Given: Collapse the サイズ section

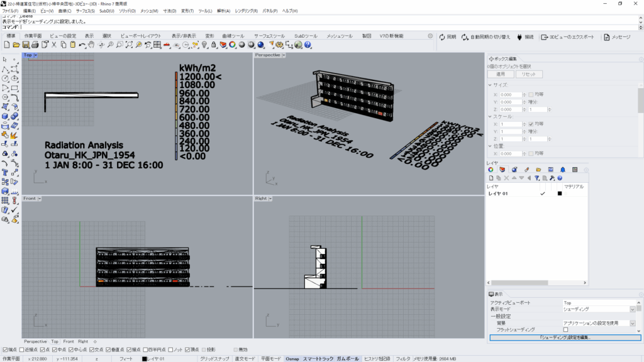Looking at the screenshot, I should (490, 84).
